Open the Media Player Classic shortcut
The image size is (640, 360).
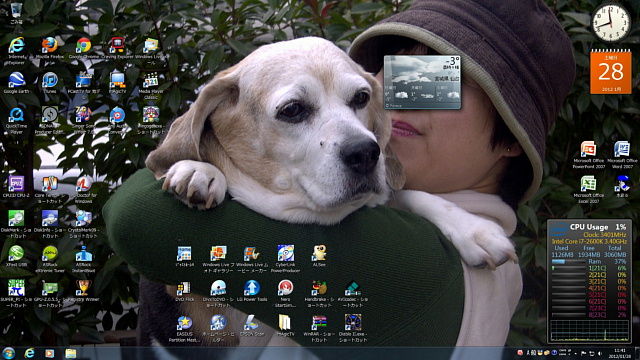(x=151, y=85)
